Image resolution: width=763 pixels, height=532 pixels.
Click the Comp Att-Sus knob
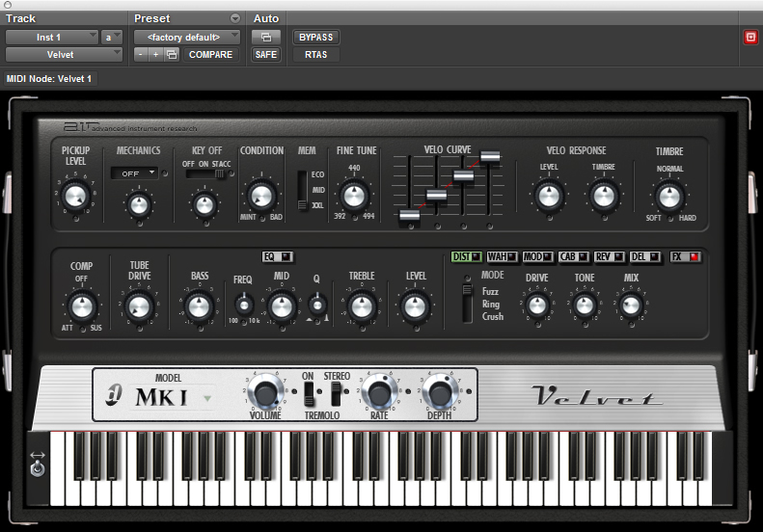point(82,306)
